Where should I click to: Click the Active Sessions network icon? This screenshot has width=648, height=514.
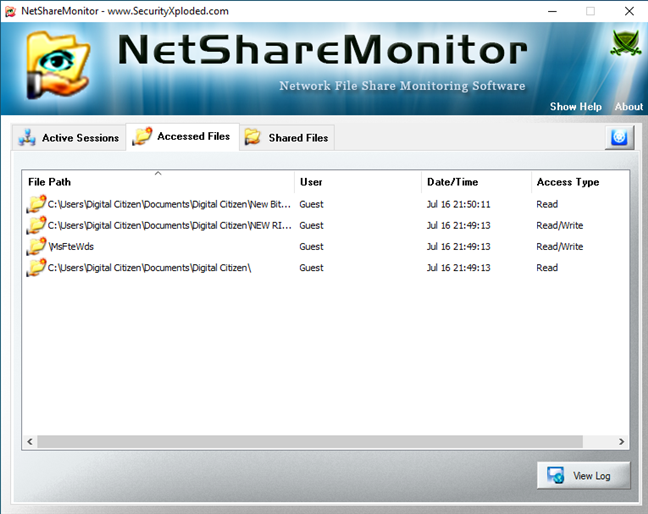click(x=27, y=138)
